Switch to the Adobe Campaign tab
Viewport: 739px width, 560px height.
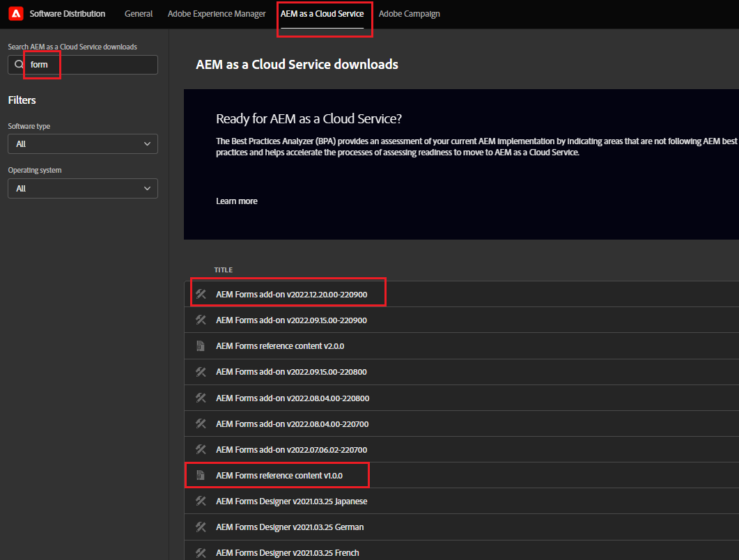coord(410,13)
